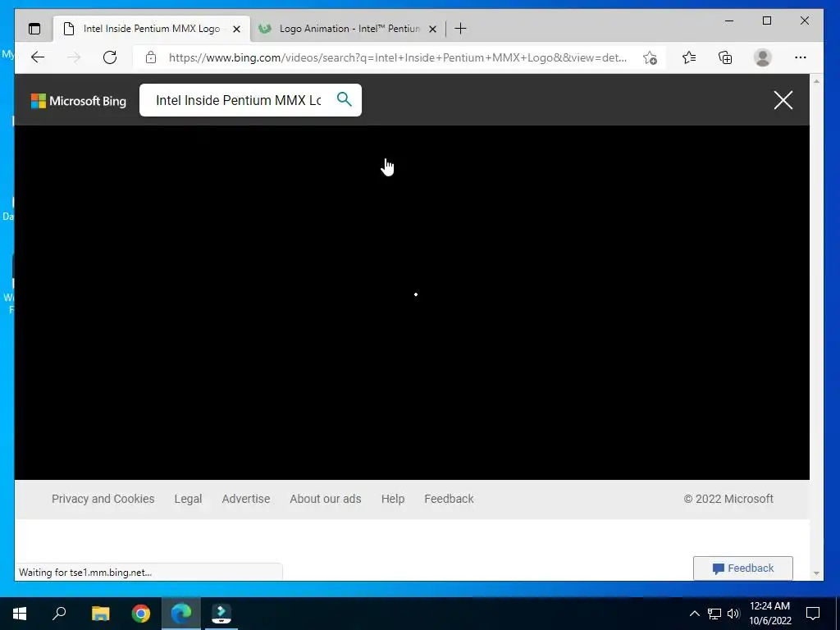Open Privacy and Cookies link
This screenshot has height=630, width=840.
click(103, 499)
